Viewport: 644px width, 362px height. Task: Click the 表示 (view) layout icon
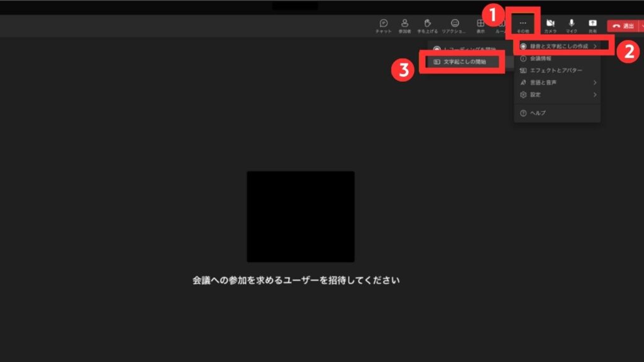click(480, 23)
